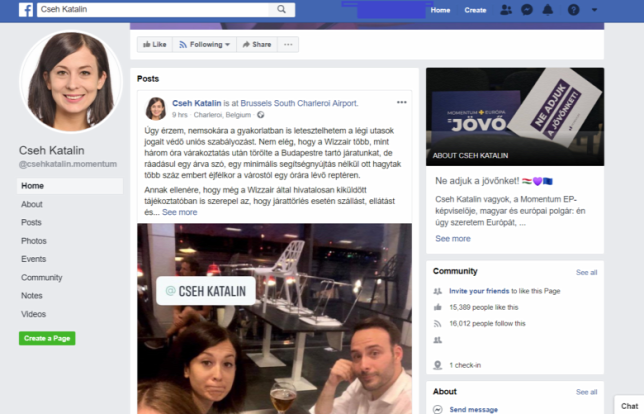Click the search magnifier button
Viewport: 644px width, 414px height.
click(x=281, y=9)
